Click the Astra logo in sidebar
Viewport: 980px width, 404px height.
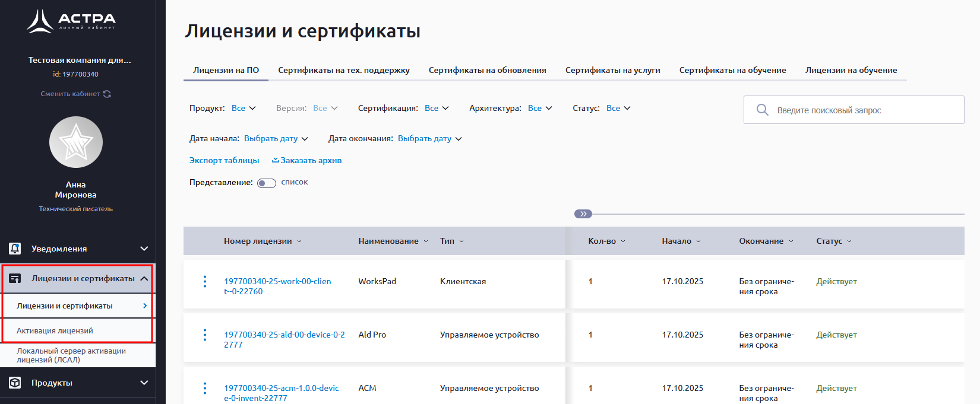pos(71,21)
